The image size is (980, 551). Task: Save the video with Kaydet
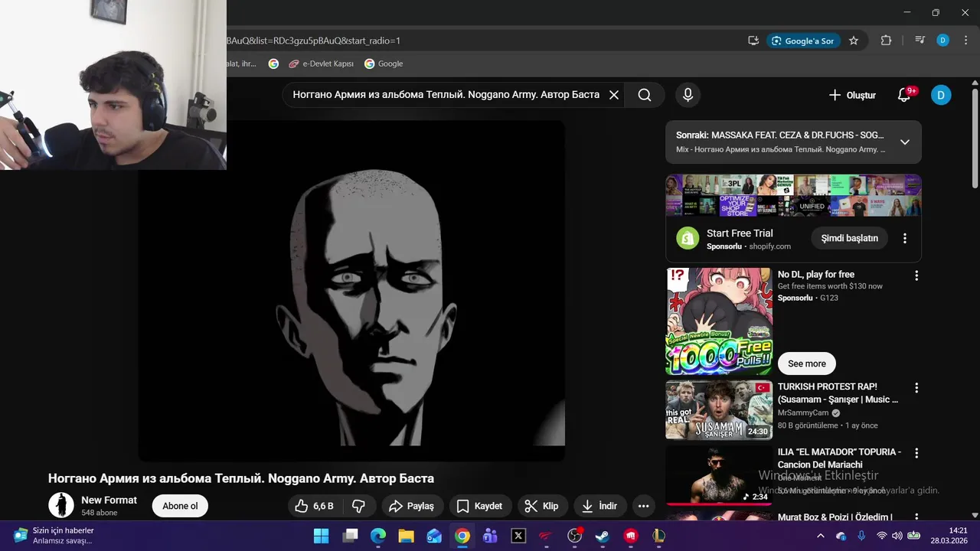[480, 506]
